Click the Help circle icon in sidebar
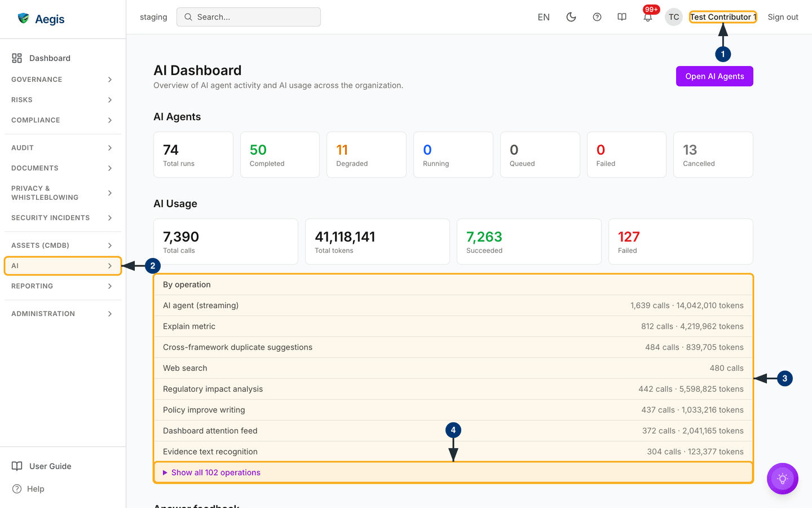The width and height of the screenshot is (812, 508). point(17,489)
